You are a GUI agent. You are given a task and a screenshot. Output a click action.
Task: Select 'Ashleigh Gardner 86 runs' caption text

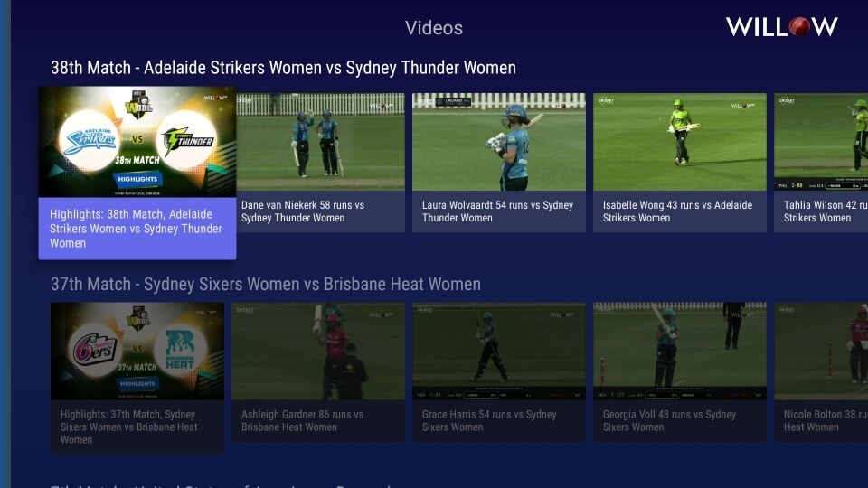pos(302,420)
